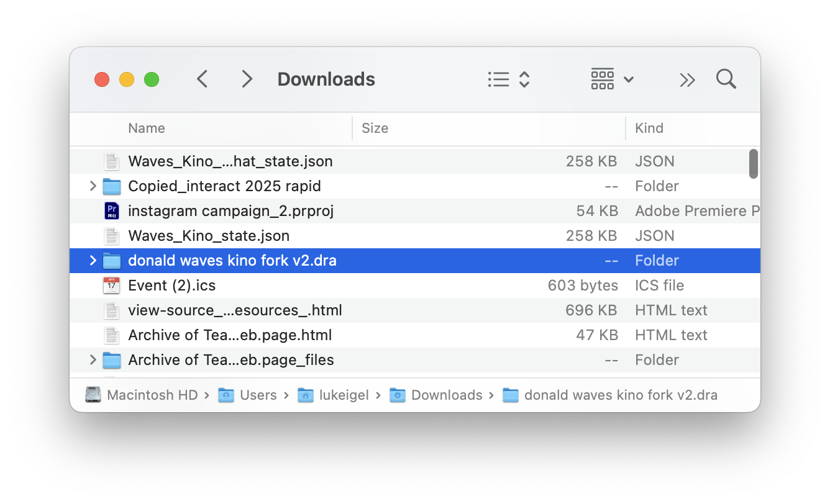The height and width of the screenshot is (504, 830).
Task: Click the group-by grid icon in toolbar
Action: (601, 79)
